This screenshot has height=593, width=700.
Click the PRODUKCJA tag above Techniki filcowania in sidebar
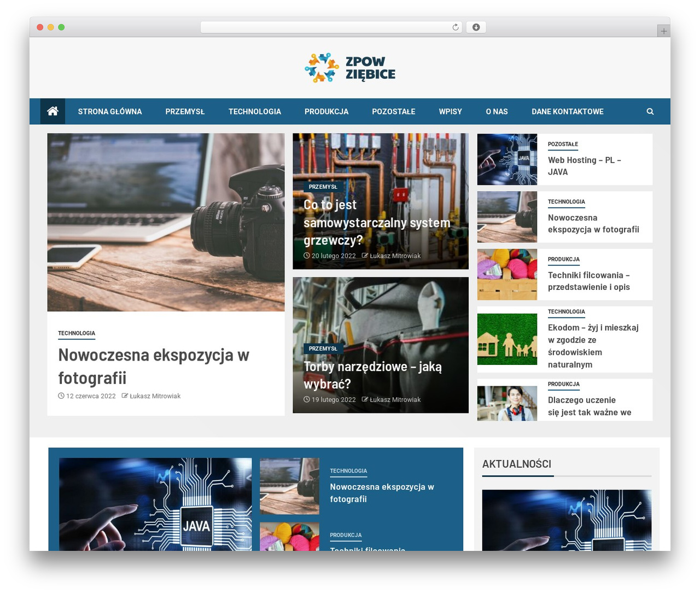coord(564,259)
